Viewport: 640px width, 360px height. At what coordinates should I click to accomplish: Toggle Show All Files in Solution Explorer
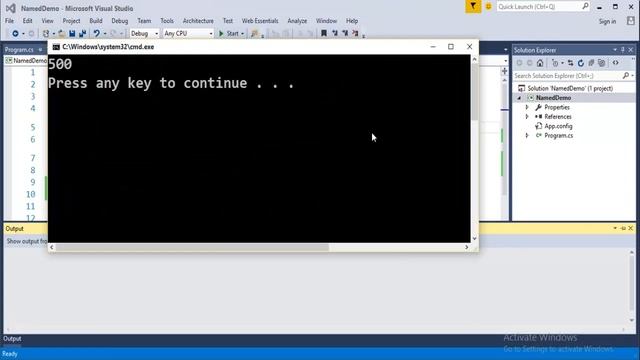tap(602, 63)
